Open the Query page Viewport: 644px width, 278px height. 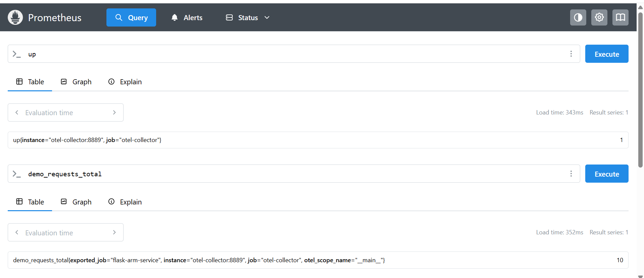point(131,17)
